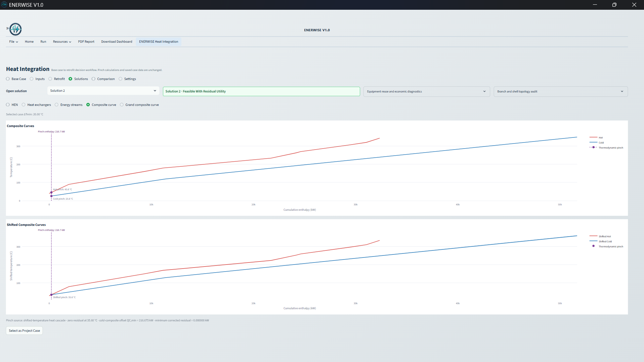This screenshot has height=362, width=644.
Task: Click the Hot pinch 45.6 °C label
Action: pyautogui.click(x=62, y=190)
